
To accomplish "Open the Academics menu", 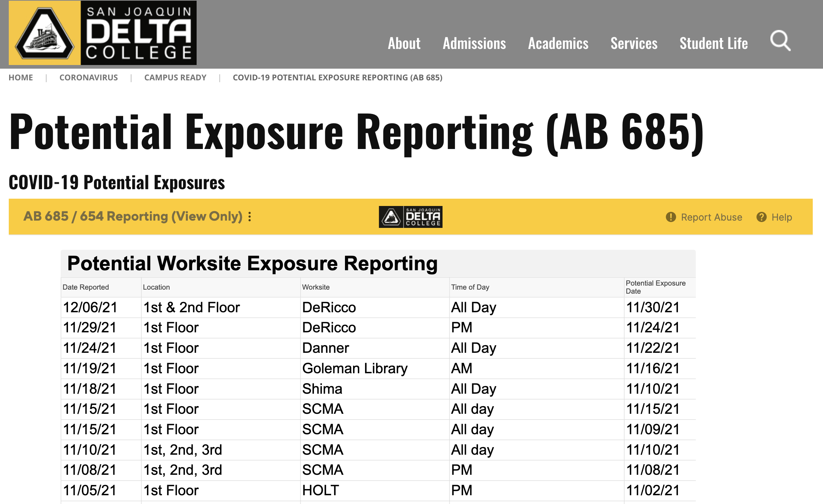I will click(558, 43).
